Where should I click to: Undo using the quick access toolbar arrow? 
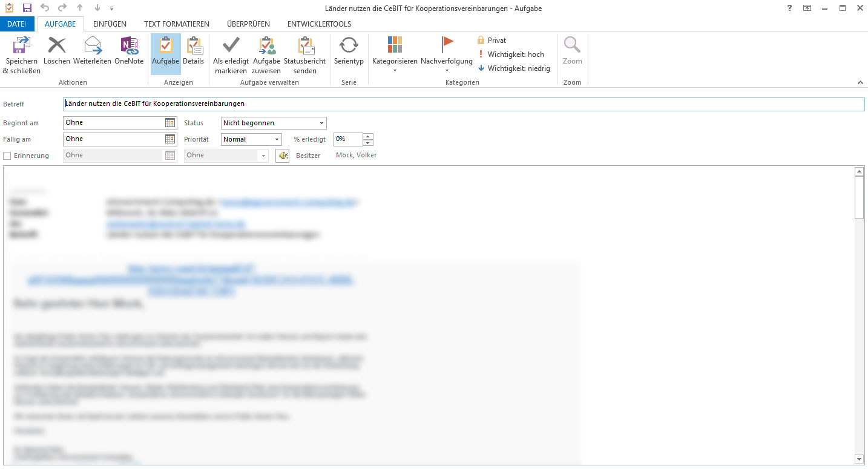(x=45, y=8)
